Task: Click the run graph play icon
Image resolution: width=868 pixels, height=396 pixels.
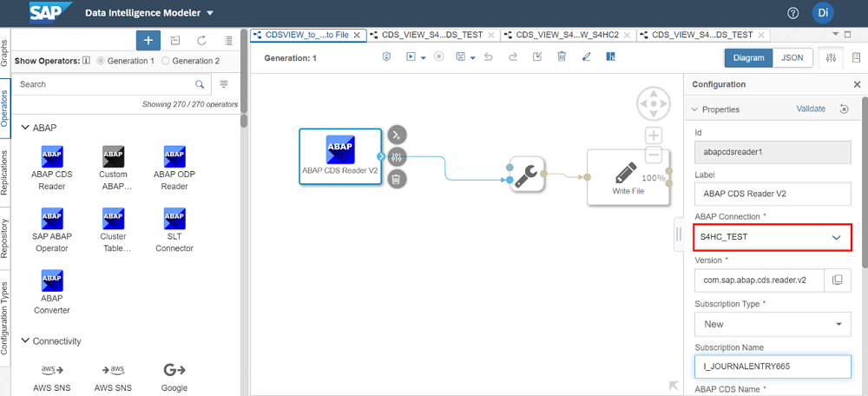Action: (x=411, y=56)
